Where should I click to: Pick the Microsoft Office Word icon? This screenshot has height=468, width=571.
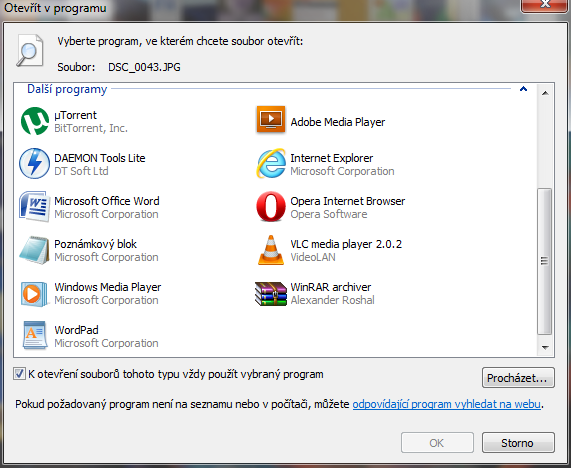coord(35,207)
